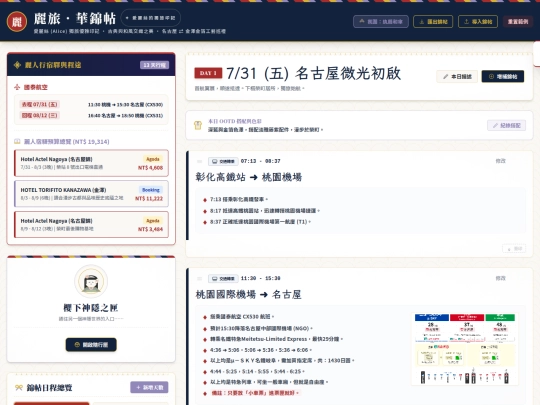Screen dimensions: 540x405
Task: Click the red airplane icon next to the airline name
Action: coord(17,87)
